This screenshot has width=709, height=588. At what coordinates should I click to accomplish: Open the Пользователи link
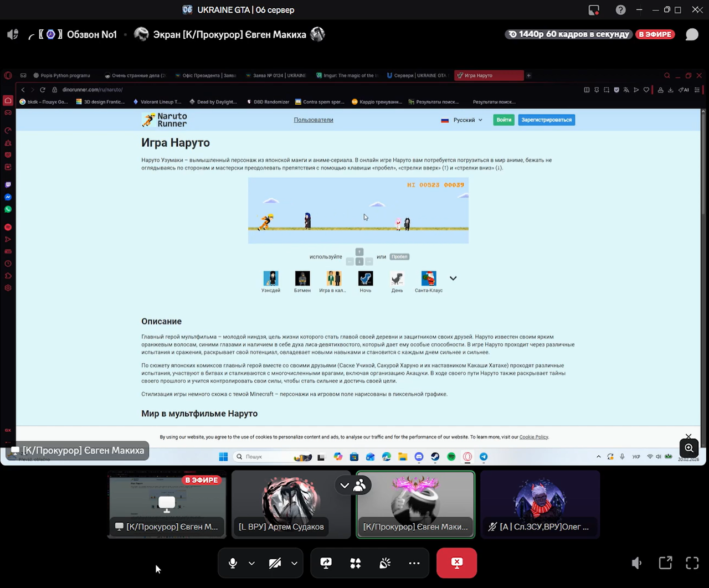tap(314, 120)
